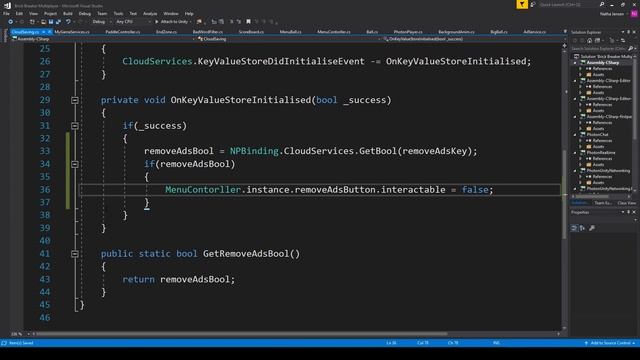Viewport: 640px width, 360px height.
Task: Click the Save All toolbar icon
Action: tap(58, 22)
